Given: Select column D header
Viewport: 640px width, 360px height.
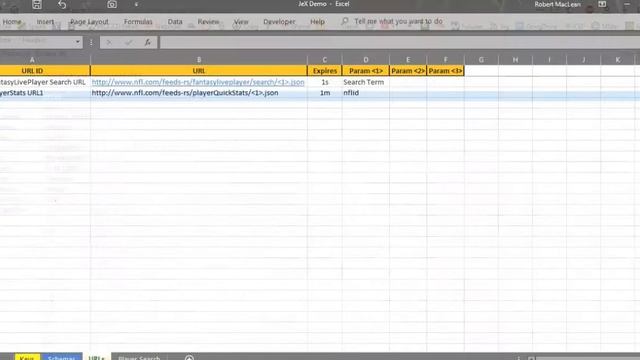Looking at the screenshot, I should pos(366,60).
